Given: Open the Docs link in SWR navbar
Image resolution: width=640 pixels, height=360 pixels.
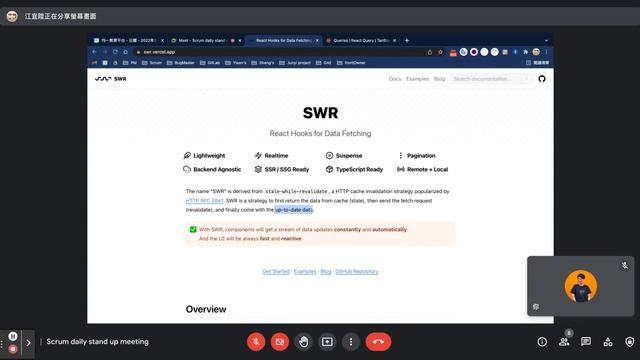Looking at the screenshot, I should point(395,79).
